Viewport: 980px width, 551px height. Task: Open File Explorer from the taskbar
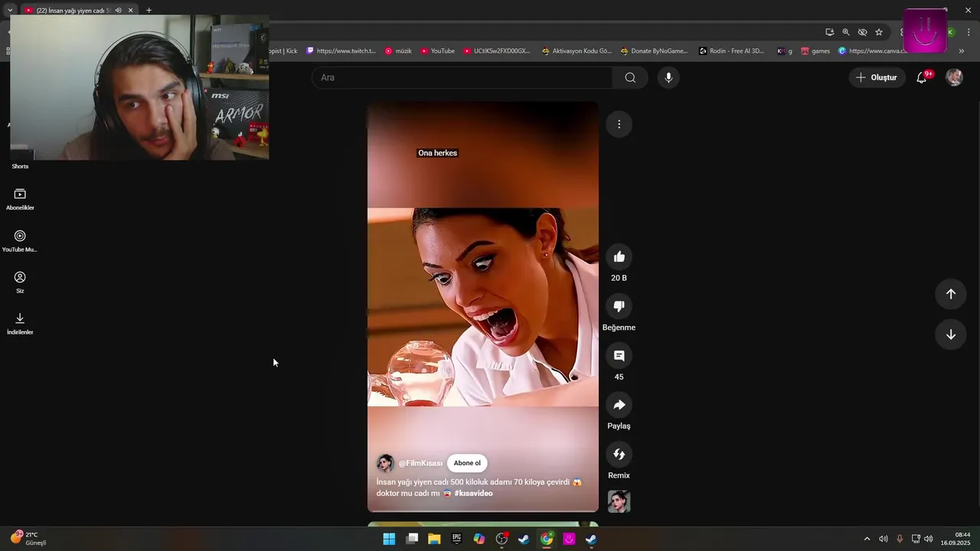[x=434, y=539]
